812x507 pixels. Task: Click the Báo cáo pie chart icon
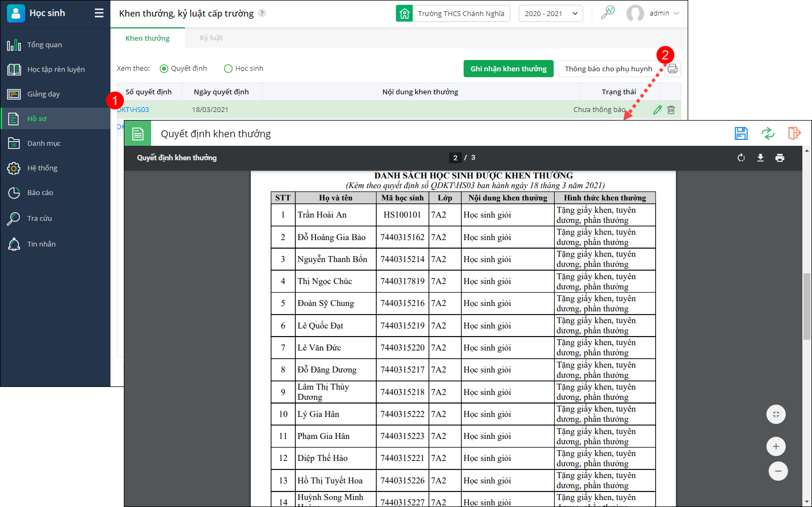pyautogui.click(x=14, y=193)
